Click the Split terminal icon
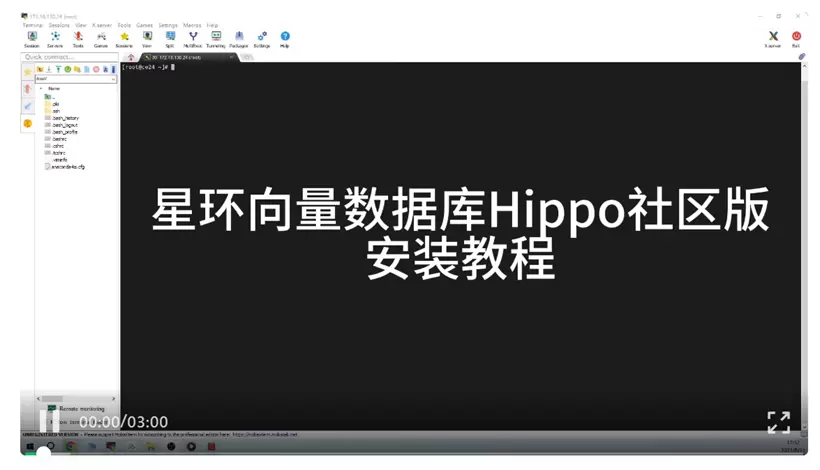Screen dimensions: 820x470 pyautogui.click(x=170, y=38)
